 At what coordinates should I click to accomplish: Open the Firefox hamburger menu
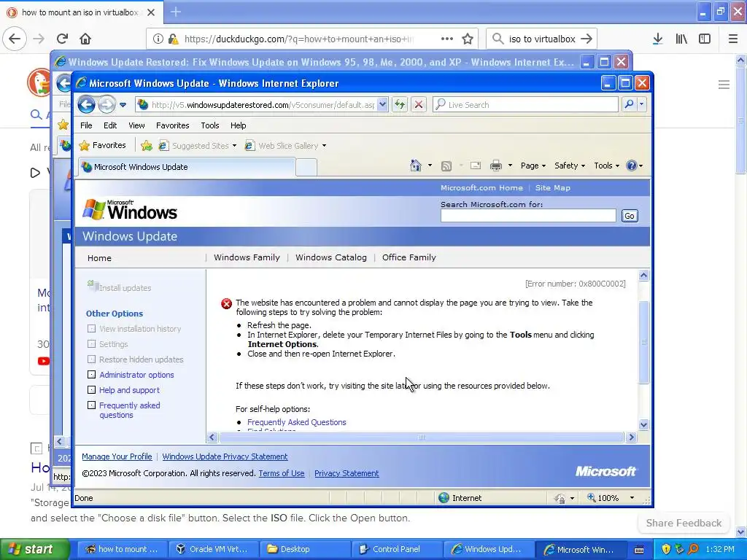coord(733,39)
